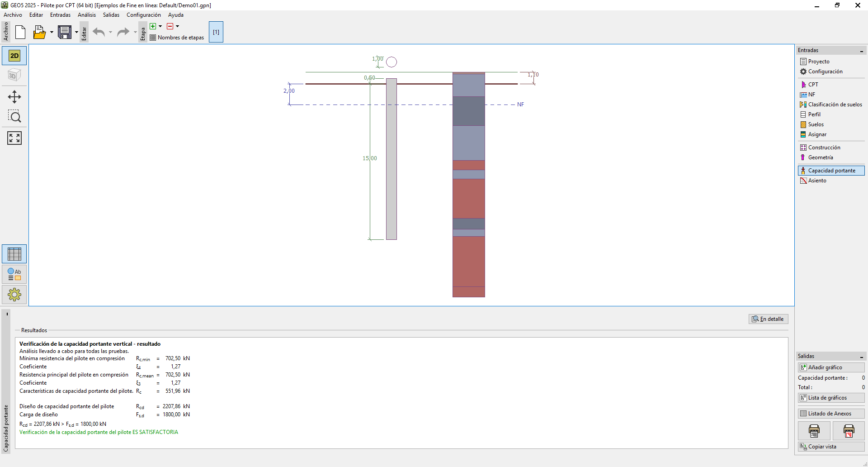Open Clasificación de suelos entry
The image size is (868, 467).
point(835,105)
